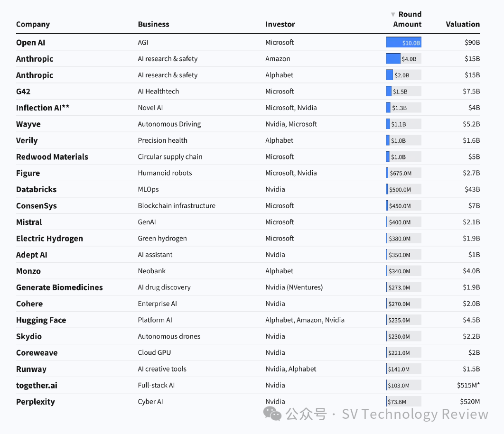Click the Novel AI business cell

(x=150, y=108)
